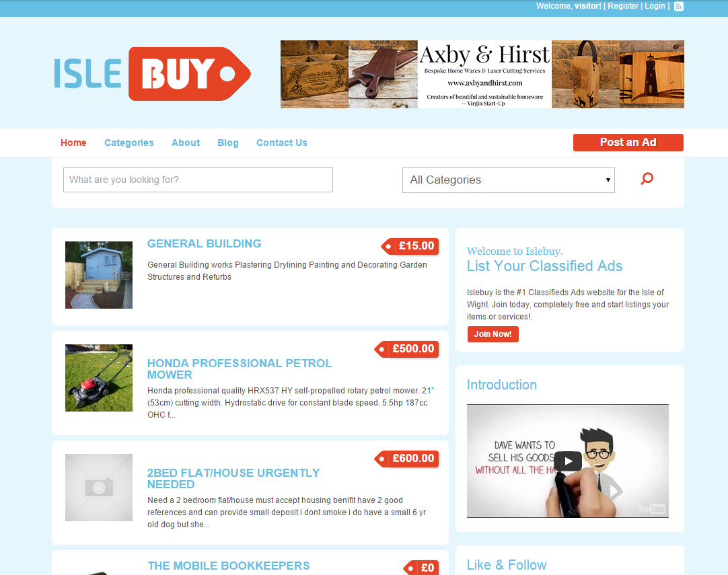Open the Blog page
728x575 pixels.
coord(228,143)
